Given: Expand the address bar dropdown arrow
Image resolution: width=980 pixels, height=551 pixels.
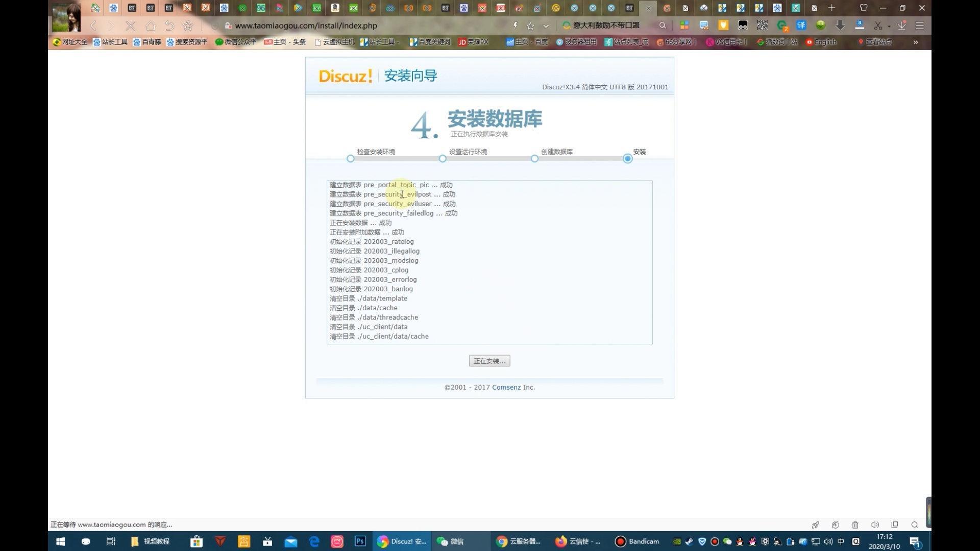Looking at the screenshot, I should tap(546, 26).
